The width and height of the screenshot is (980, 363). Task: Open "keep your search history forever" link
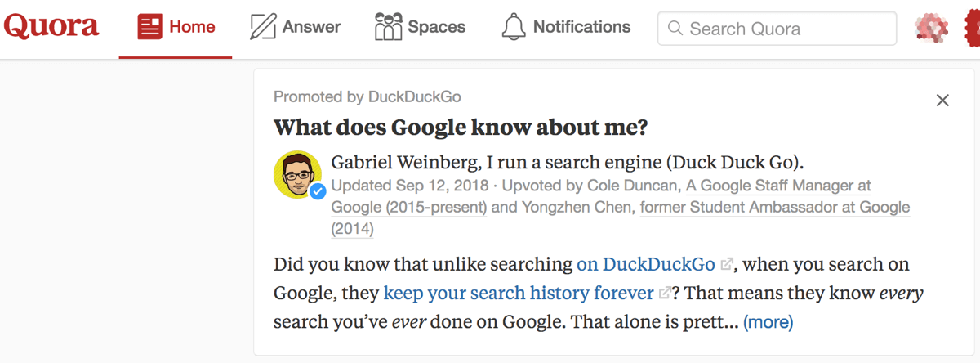[x=519, y=293]
